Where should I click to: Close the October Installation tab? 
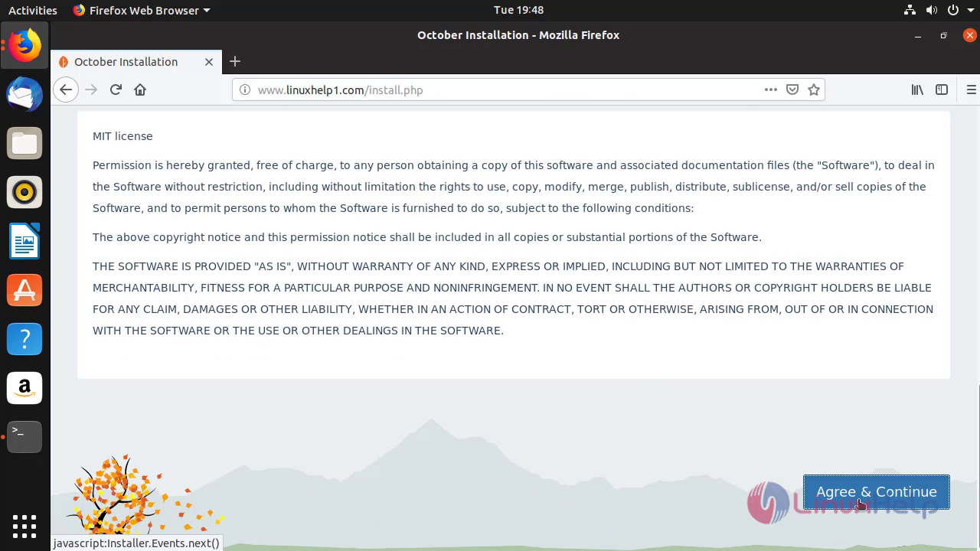[209, 62]
